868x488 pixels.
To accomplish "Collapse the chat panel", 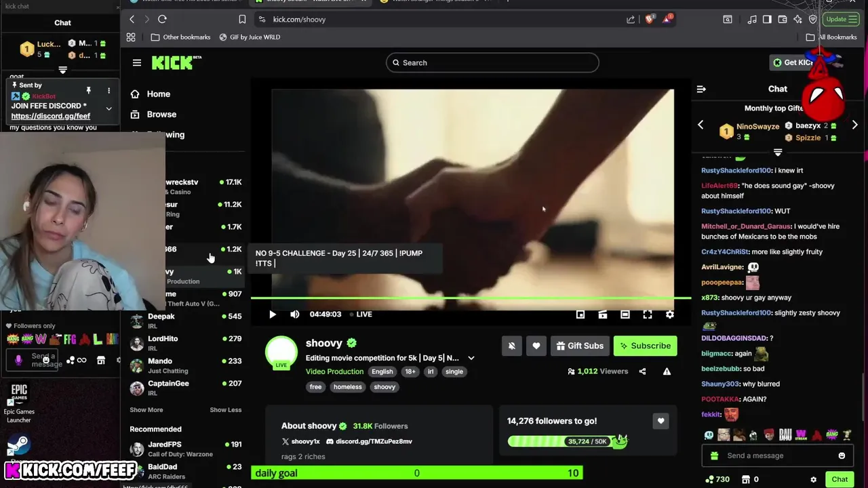I will coord(701,89).
